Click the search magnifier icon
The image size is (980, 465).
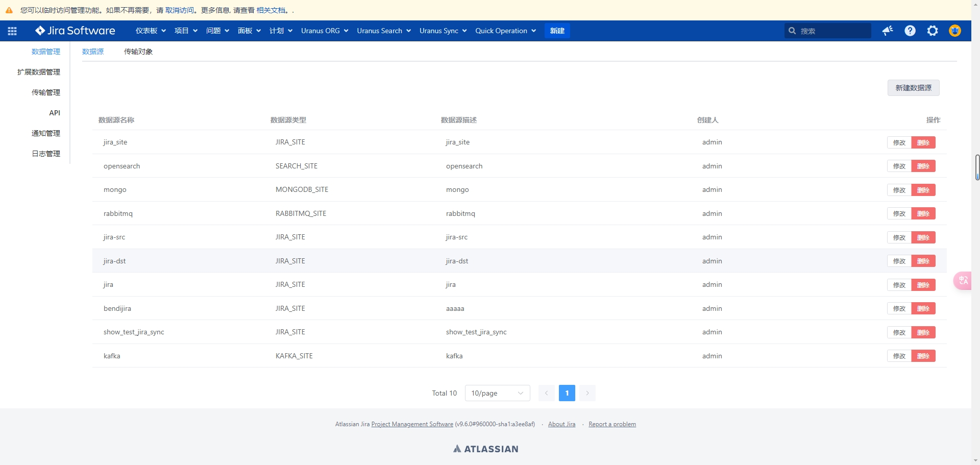[x=792, y=31]
